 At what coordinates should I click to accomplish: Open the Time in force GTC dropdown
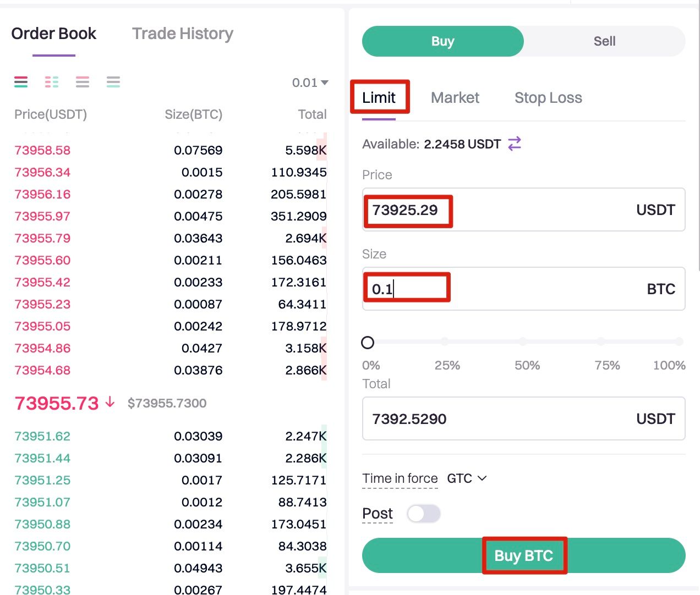[x=467, y=478]
